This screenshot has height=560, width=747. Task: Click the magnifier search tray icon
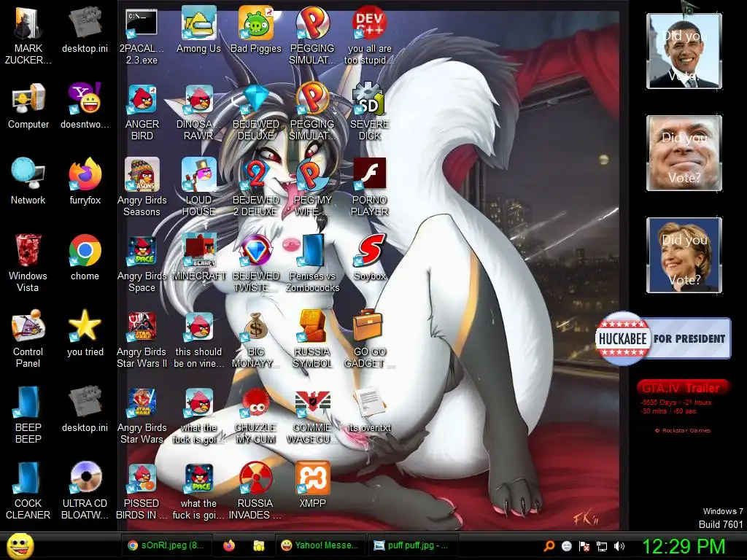point(549,545)
